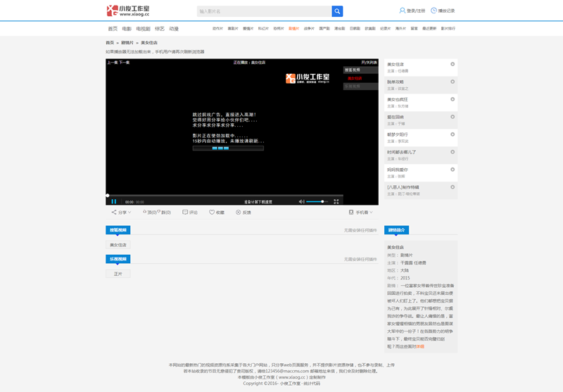Click play circle icon beside [八恶人]制作特辑
Screen dimensions: 563x392
(453, 187)
